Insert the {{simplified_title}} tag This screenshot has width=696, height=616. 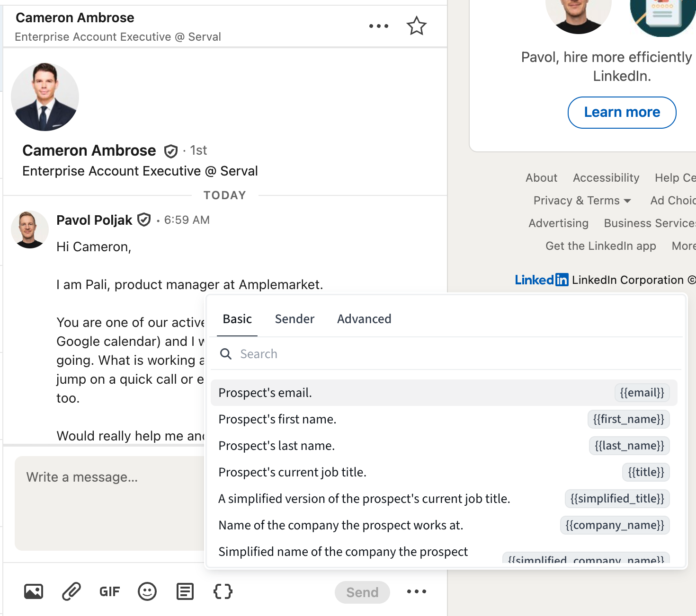[617, 499]
